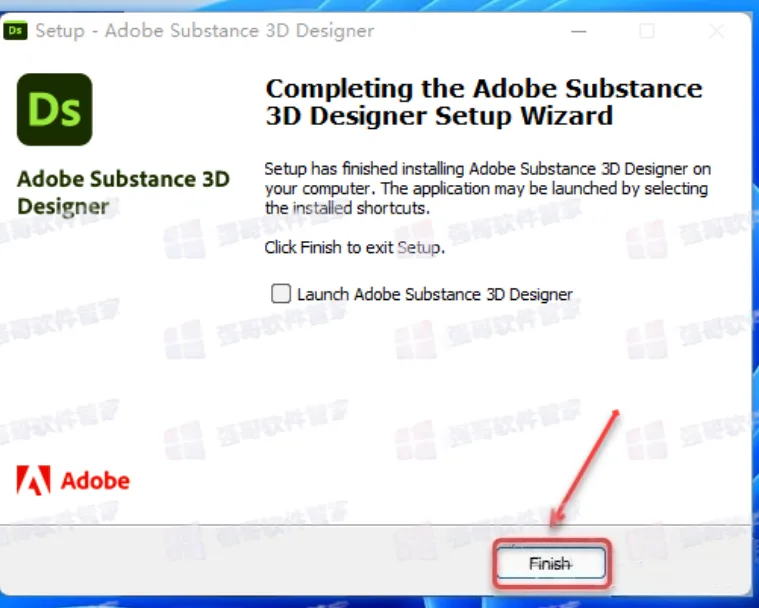Click "Adobe Substance 3D Designer" sidebar label
The height and width of the screenshot is (608, 759).
tap(123, 193)
